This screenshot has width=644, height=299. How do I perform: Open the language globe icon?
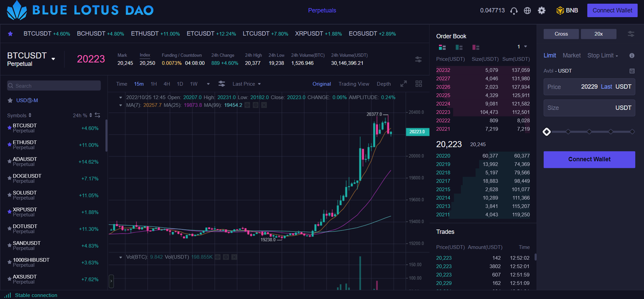click(x=528, y=10)
